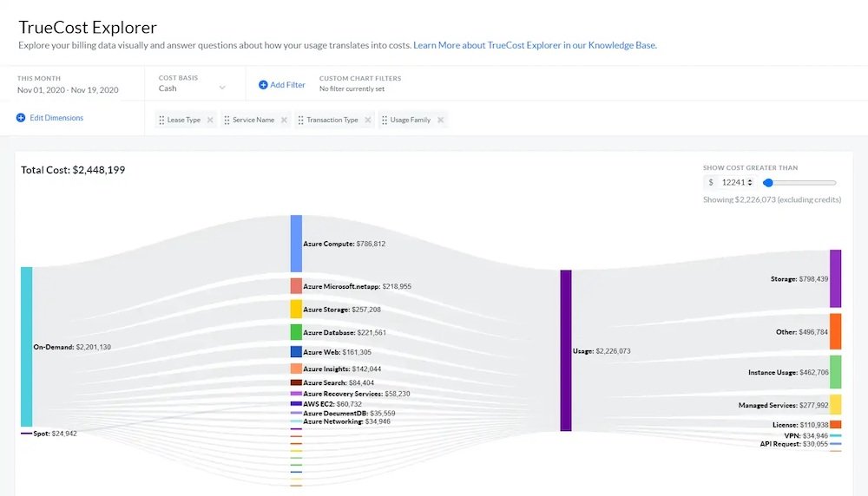Select the Azure Networking node
868x496 pixels.
click(296, 421)
